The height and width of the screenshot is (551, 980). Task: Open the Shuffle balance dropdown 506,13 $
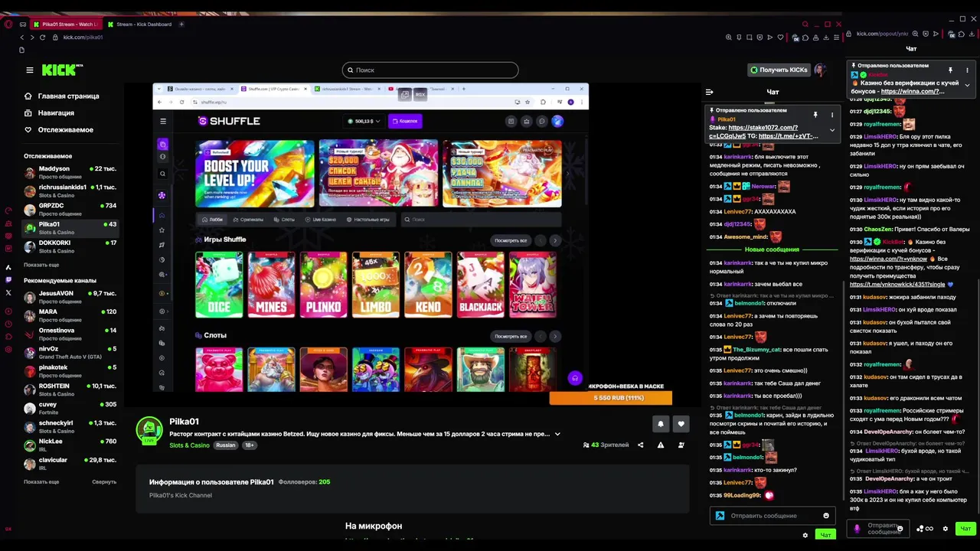pyautogui.click(x=364, y=121)
